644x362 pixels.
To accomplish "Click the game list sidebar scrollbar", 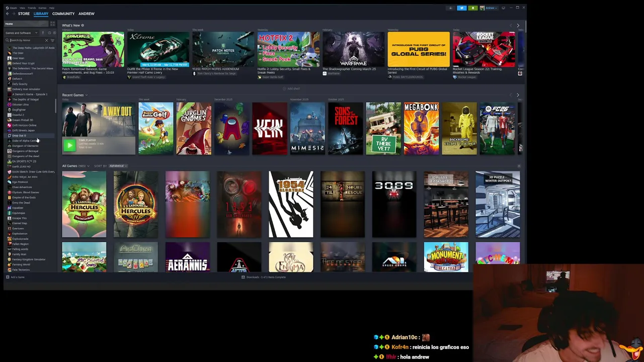I will 56,107.
